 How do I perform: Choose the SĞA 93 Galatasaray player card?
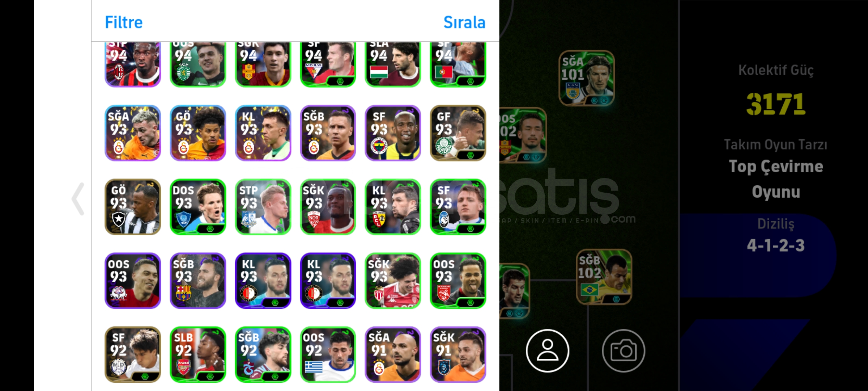pos(133,133)
